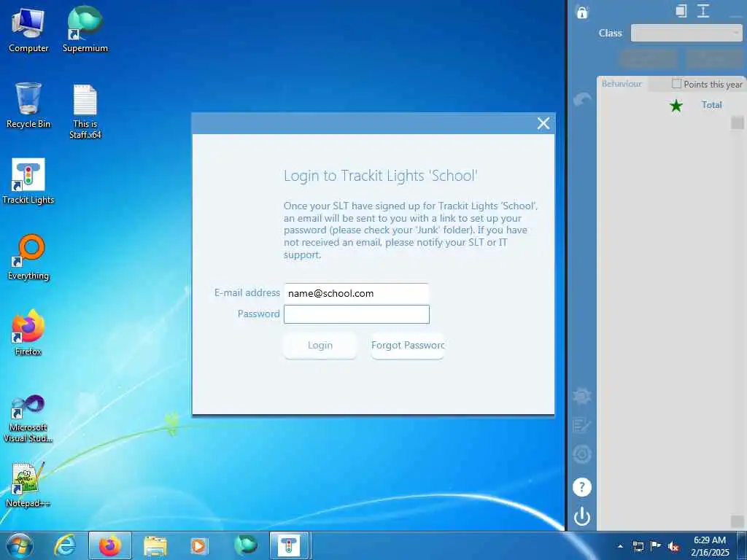Select the Behaviour tab
The width and height of the screenshot is (747, 560).
pyautogui.click(x=622, y=84)
